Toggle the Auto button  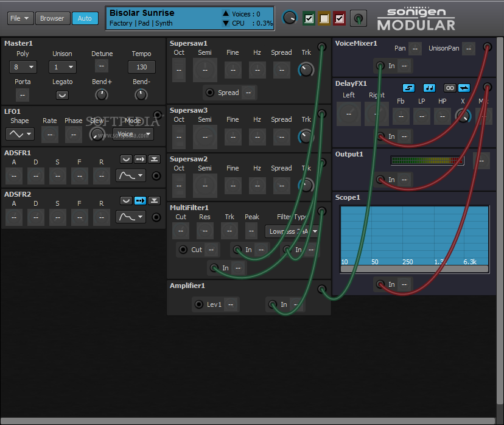(x=85, y=18)
